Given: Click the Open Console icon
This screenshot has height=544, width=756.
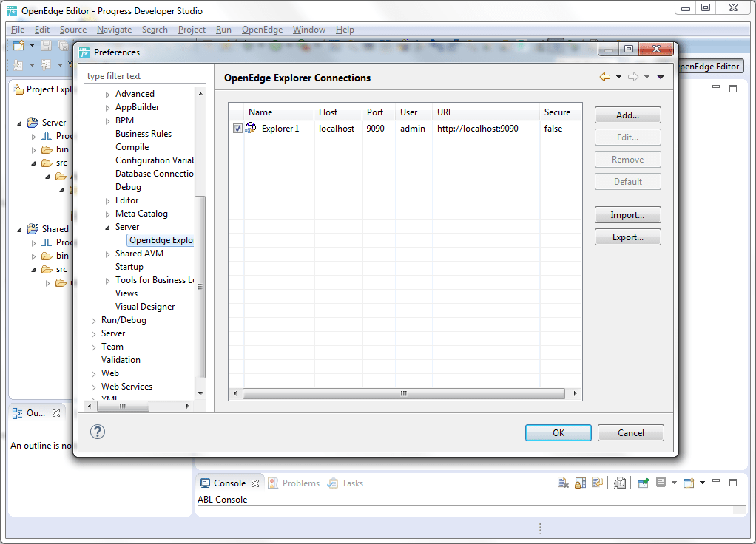Looking at the screenshot, I should 689,483.
